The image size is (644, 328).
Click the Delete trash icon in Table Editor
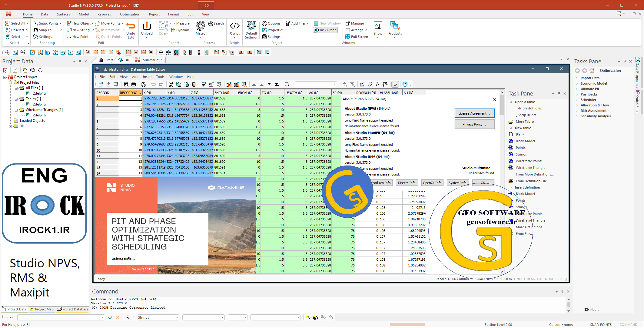(194, 84)
